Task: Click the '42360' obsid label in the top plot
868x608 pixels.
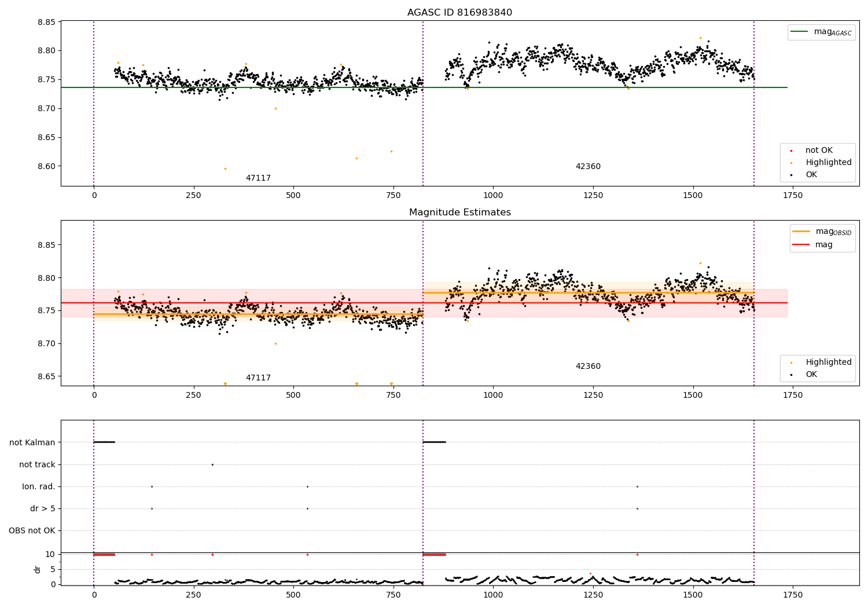Action: tap(588, 167)
